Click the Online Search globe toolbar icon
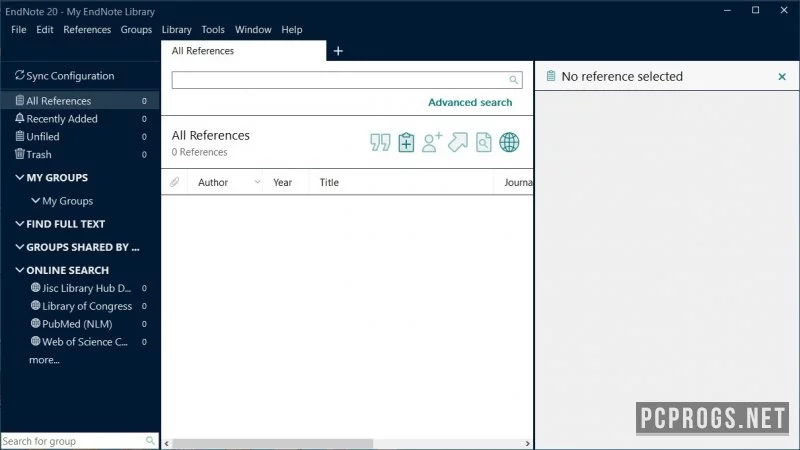The width and height of the screenshot is (800, 450). click(509, 142)
